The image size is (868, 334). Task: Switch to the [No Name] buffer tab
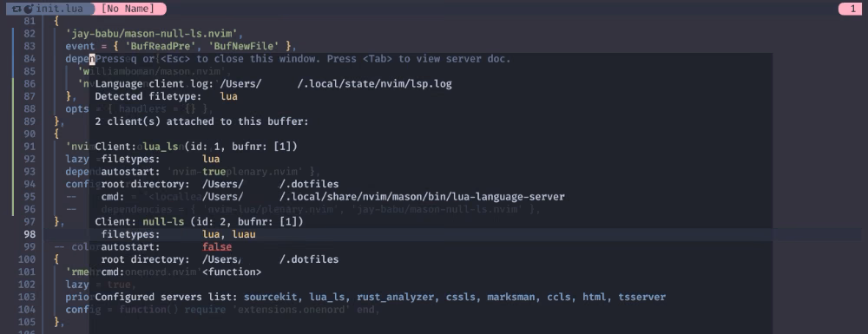coord(128,9)
